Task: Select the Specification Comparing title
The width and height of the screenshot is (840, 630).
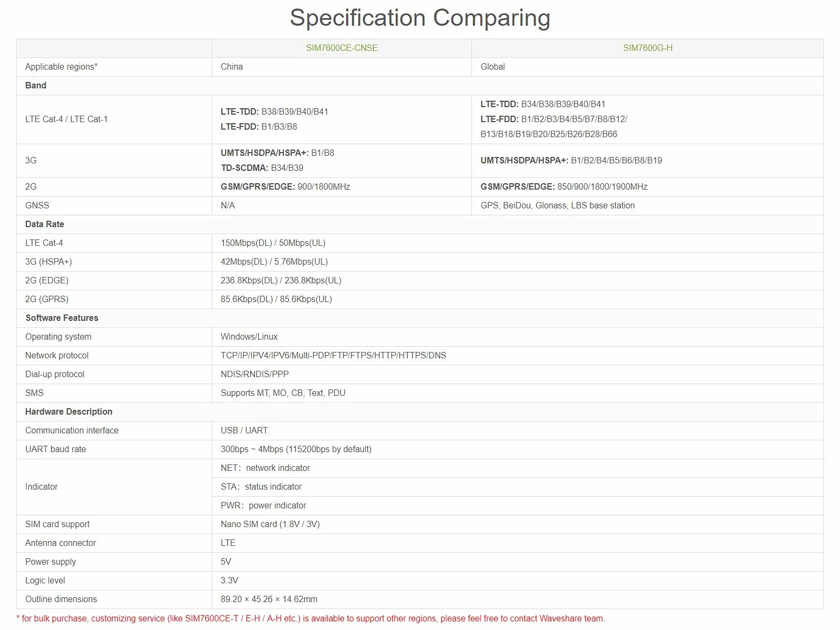Action: pos(420,18)
